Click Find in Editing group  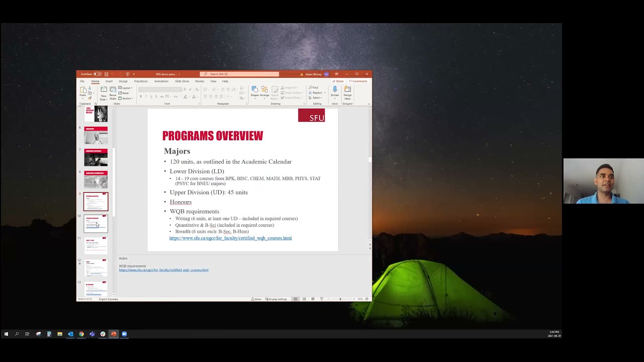click(314, 87)
